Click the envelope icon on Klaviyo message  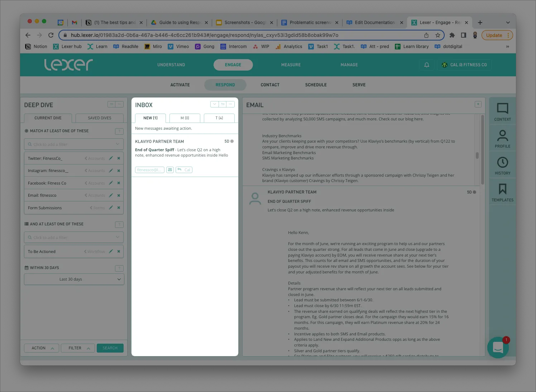tap(170, 170)
